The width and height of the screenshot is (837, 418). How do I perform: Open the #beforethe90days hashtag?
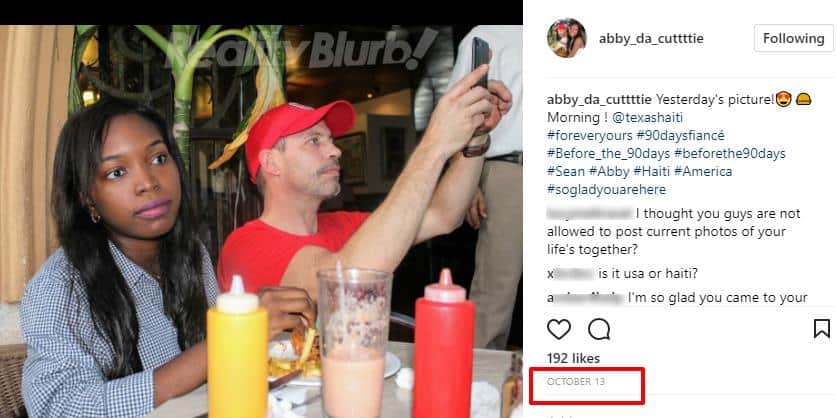[x=730, y=154]
